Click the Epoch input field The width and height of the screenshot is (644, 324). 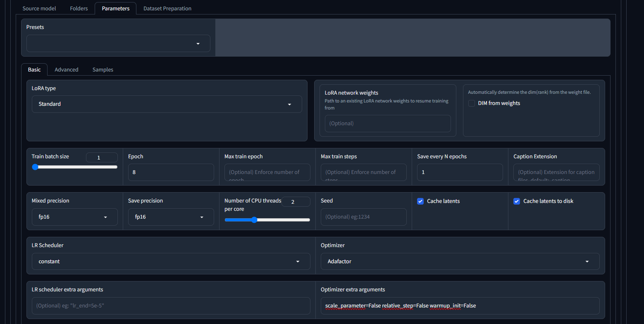[171, 172]
